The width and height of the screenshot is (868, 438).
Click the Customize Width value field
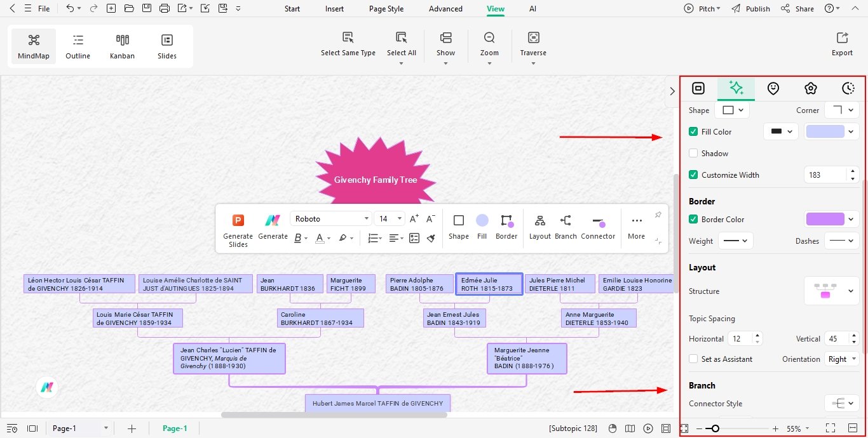coord(826,175)
